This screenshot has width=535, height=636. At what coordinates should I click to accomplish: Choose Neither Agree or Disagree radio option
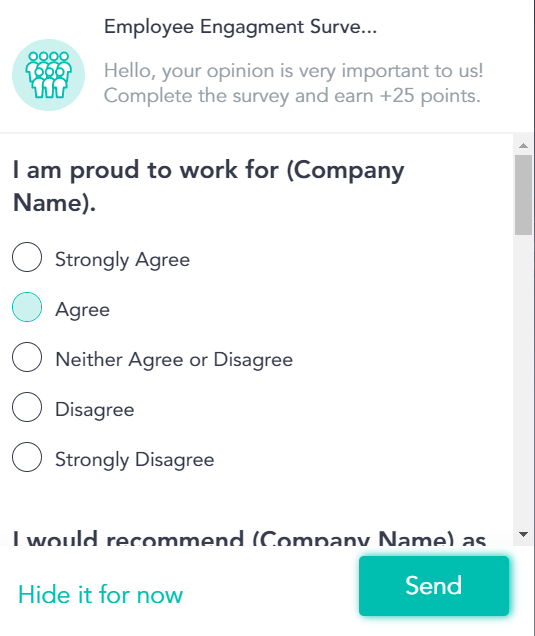[27, 357]
